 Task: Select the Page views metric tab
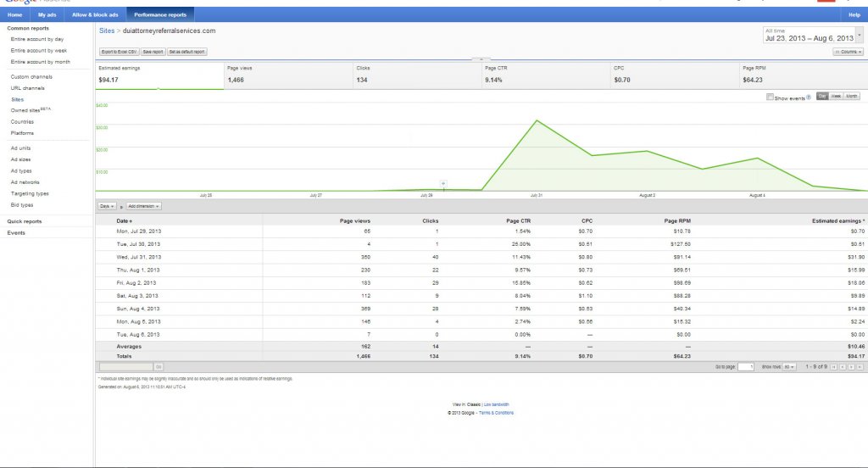288,75
